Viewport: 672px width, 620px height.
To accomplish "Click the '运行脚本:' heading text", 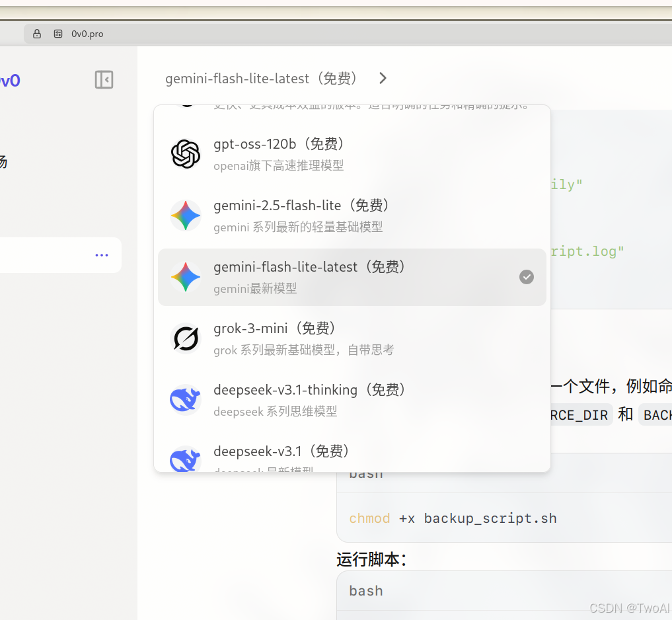I will pos(371,560).
